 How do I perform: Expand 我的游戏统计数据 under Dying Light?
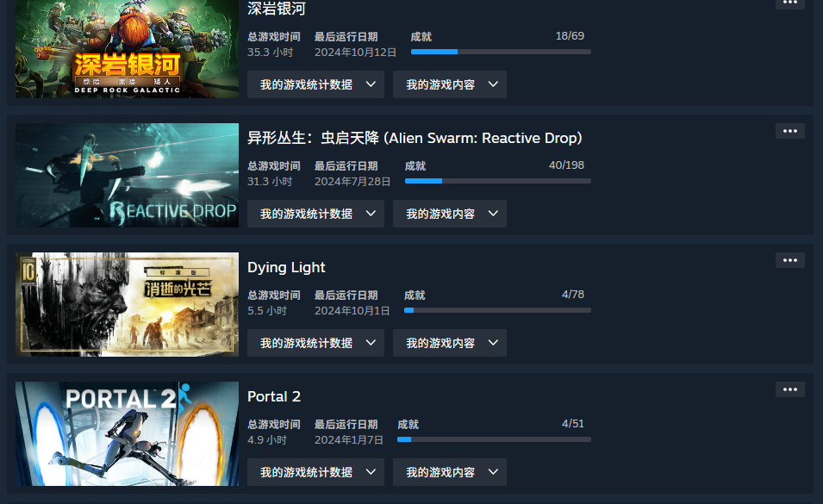click(315, 343)
